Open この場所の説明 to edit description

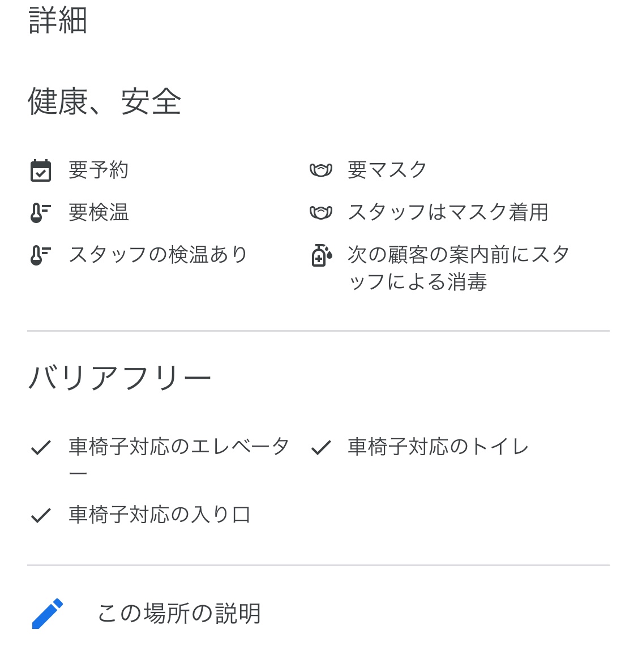tap(179, 614)
